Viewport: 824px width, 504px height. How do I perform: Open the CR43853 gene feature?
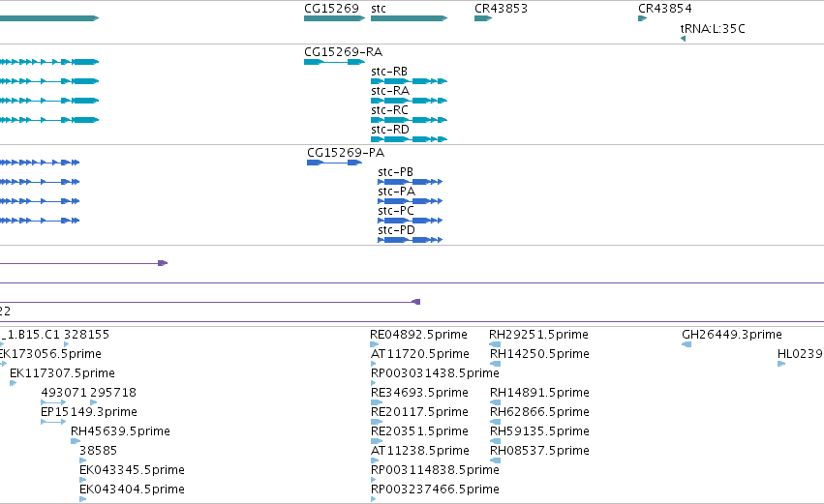pyautogui.click(x=483, y=18)
